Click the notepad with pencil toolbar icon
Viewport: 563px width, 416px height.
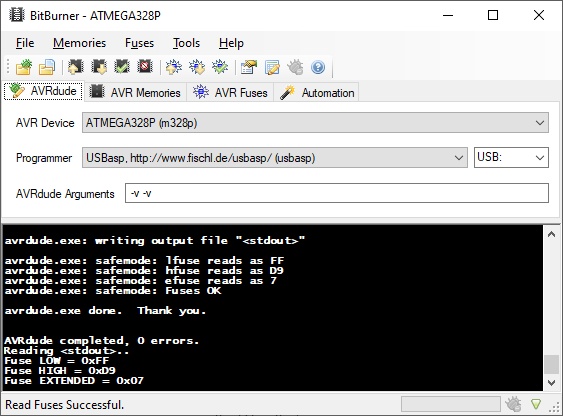pos(272,67)
